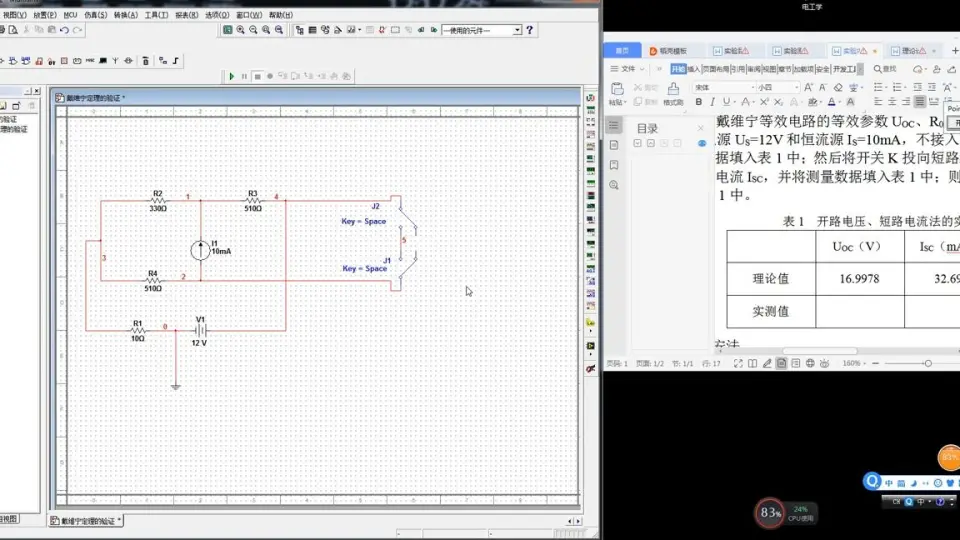Image resolution: width=960 pixels, height=540 pixels.
Task: Open the 帮助(H) help menu
Action: [x=281, y=15]
